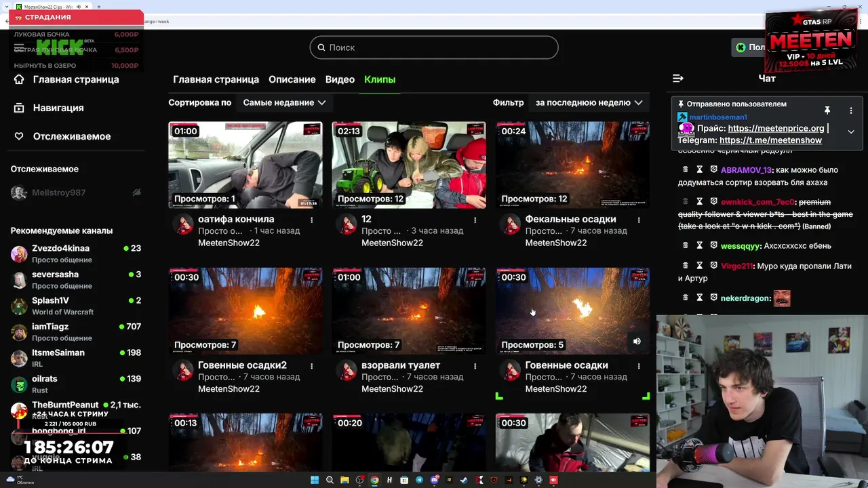Switch to the channel 'Главная страница' tab

point(216,79)
